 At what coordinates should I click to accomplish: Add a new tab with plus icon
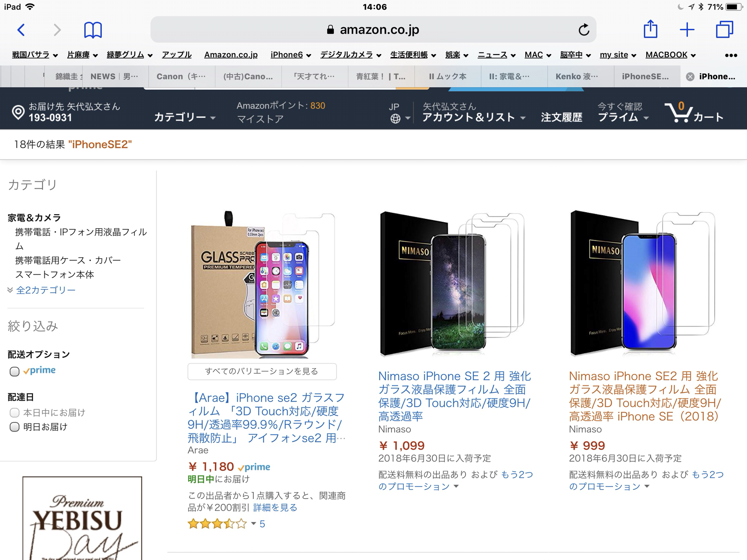click(687, 30)
